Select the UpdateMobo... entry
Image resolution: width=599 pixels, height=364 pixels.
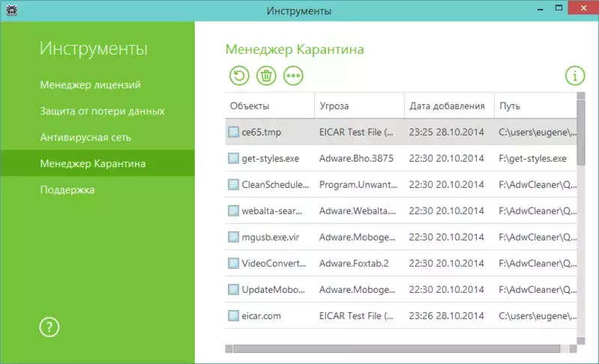(x=273, y=290)
